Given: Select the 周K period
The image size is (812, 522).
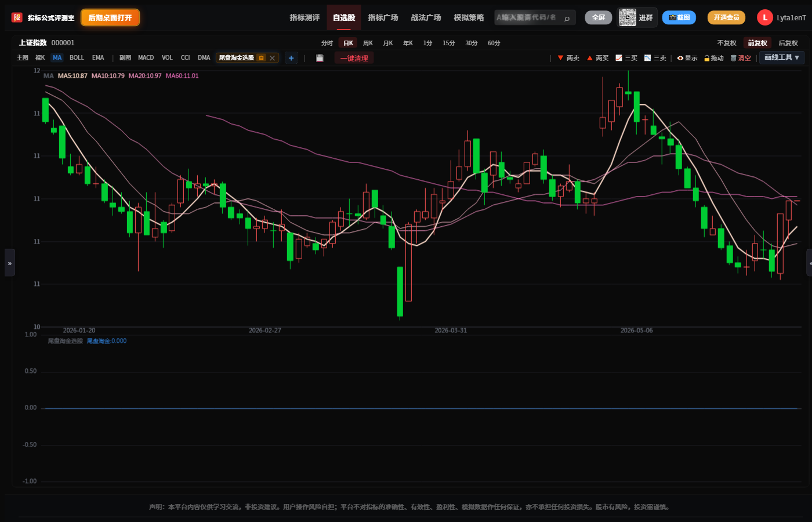Looking at the screenshot, I should click(x=368, y=43).
